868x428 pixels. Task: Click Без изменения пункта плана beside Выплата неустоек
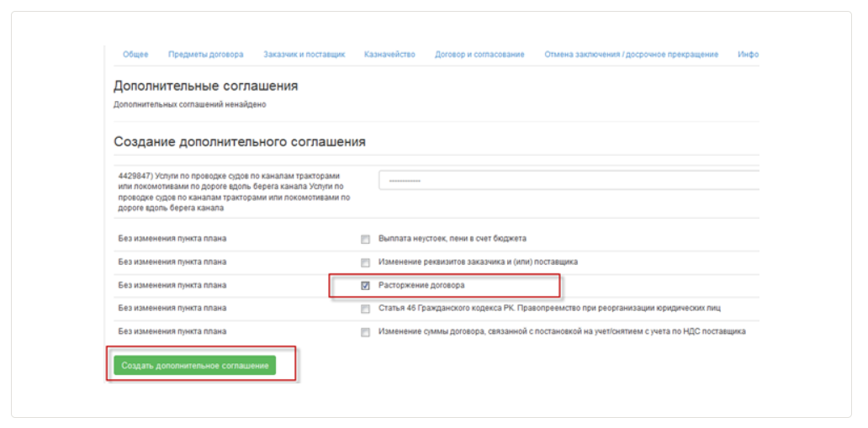pyautogui.click(x=172, y=239)
